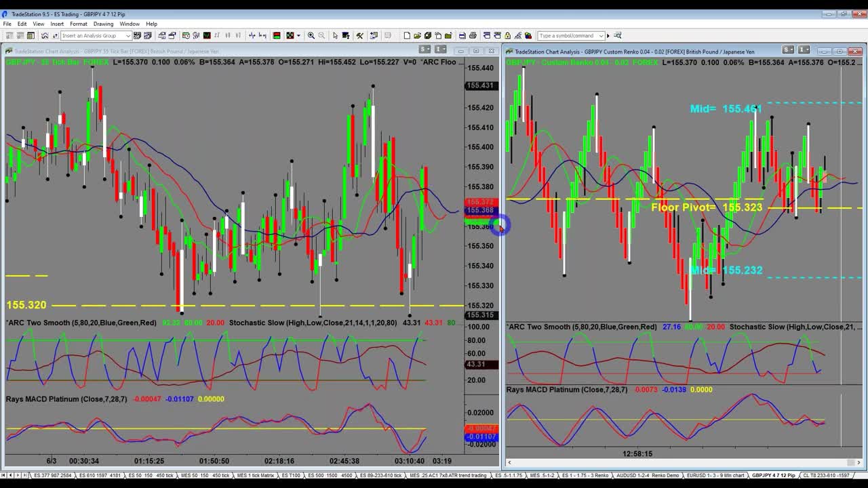This screenshot has width=868, height=488.
Task: Switch to the AUDUSD 1-2-4 Renko Demo tab
Action: (647, 475)
